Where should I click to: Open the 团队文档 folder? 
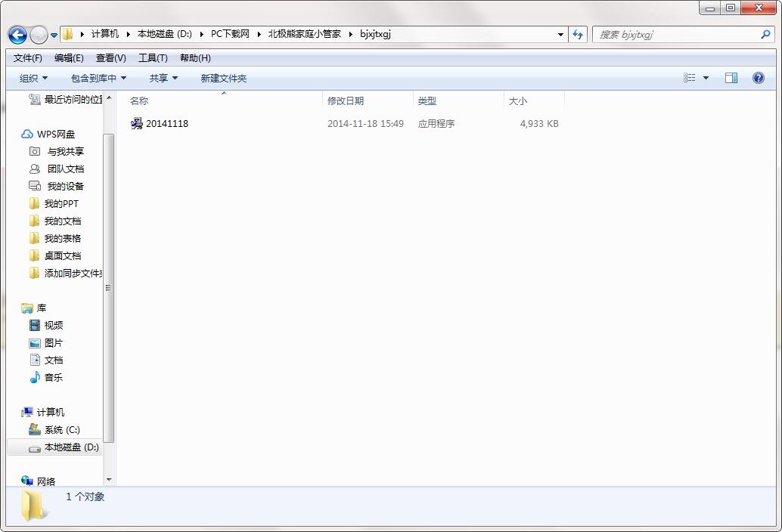pos(64,169)
